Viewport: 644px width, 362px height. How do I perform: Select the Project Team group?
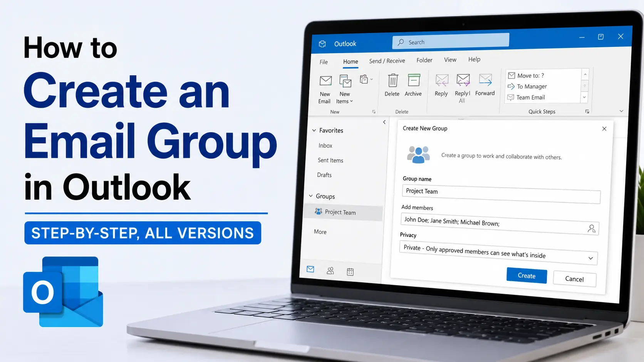click(x=343, y=212)
